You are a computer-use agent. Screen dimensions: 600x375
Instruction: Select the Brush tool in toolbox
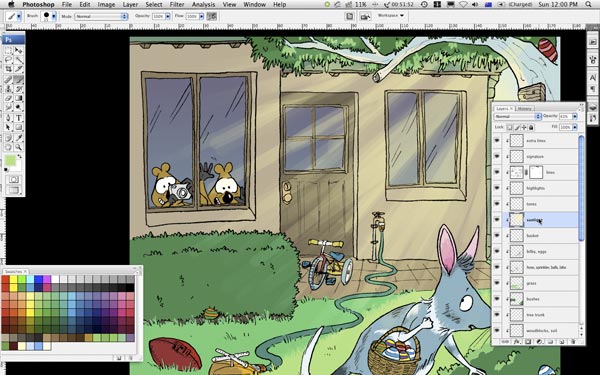pos(18,80)
